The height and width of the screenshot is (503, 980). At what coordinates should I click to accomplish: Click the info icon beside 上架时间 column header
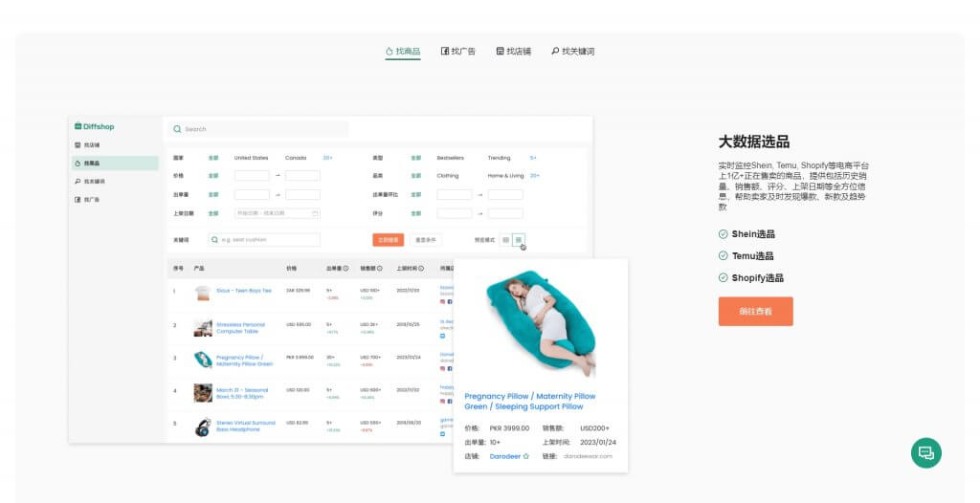pyautogui.click(x=419, y=269)
